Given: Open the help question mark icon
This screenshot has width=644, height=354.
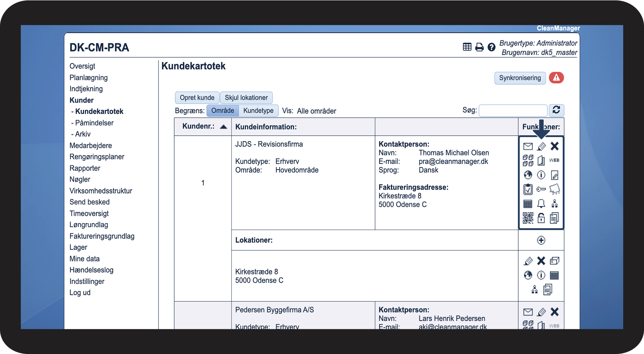Looking at the screenshot, I should point(491,47).
